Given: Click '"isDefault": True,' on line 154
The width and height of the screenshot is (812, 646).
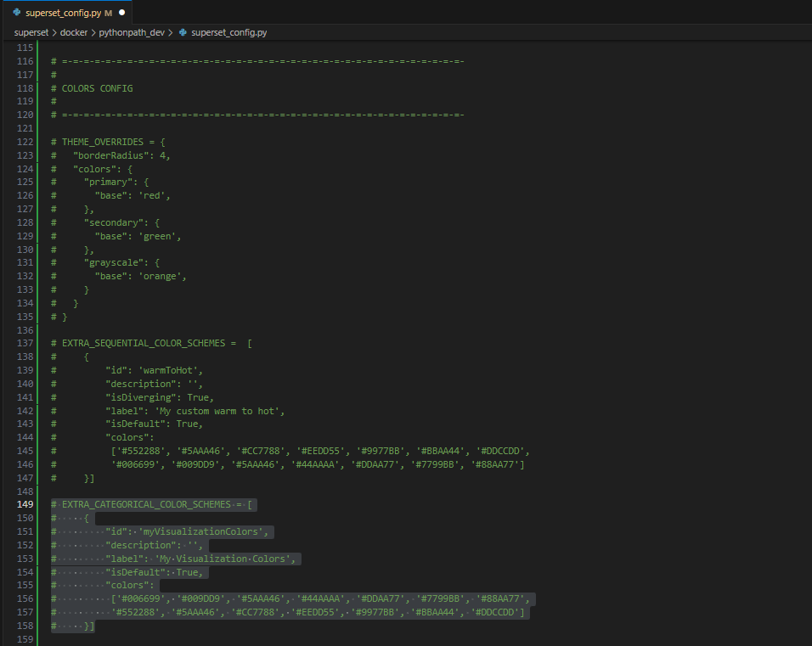Looking at the screenshot, I should point(155,572).
